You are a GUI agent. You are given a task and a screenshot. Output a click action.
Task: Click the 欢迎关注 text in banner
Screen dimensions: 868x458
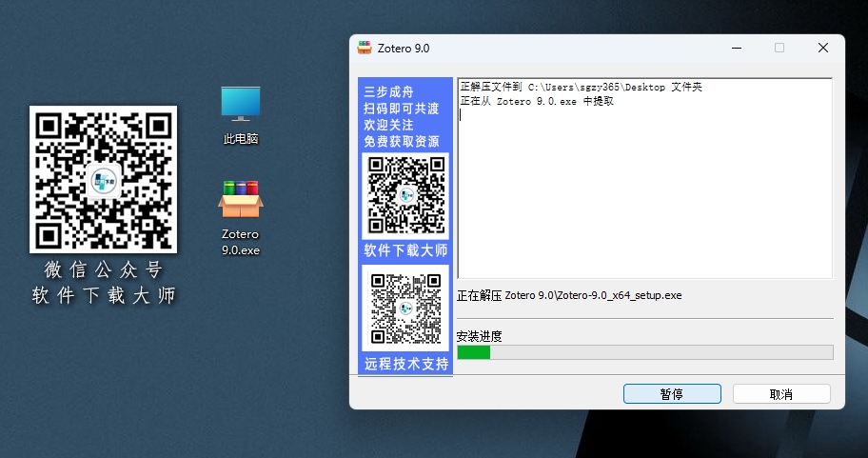(388, 125)
